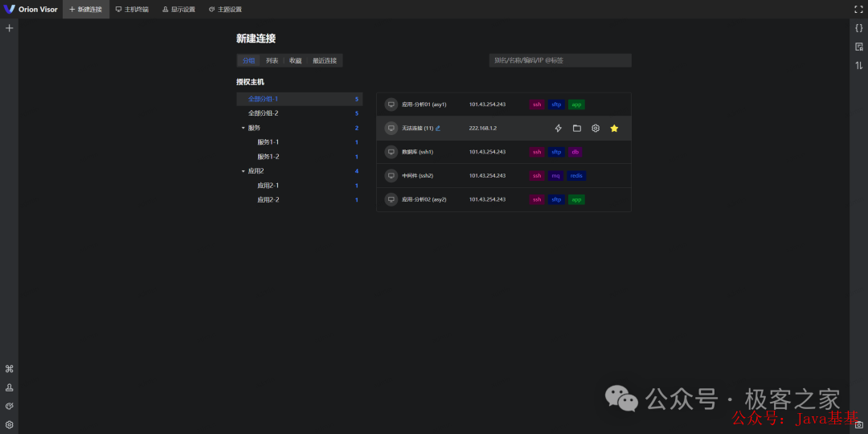The height and width of the screenshot is (434, 868).
Task: Collapse the 应用2 tree group arrow
Action: coord(243,171)
